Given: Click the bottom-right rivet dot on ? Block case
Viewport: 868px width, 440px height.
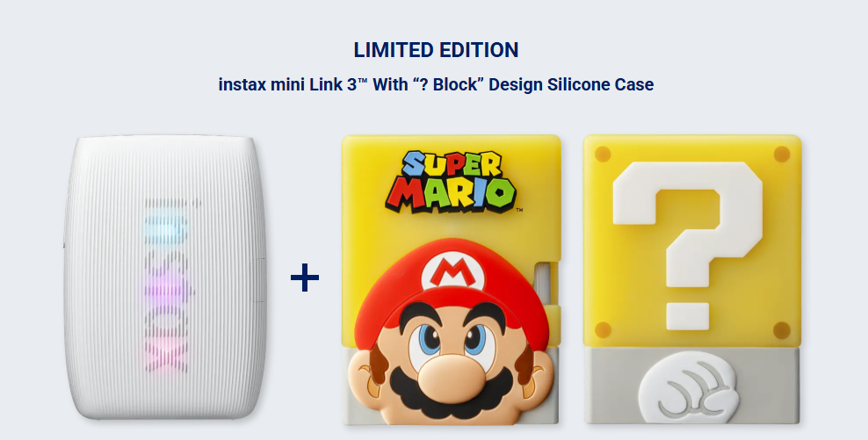Looking at the screenshot, I should [782, 330].
